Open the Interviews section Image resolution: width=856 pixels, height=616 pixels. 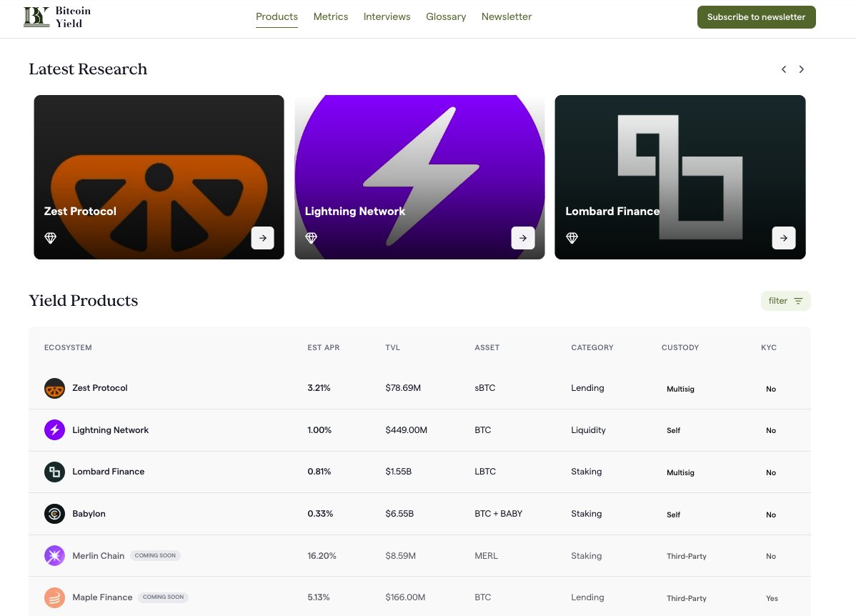387,17
